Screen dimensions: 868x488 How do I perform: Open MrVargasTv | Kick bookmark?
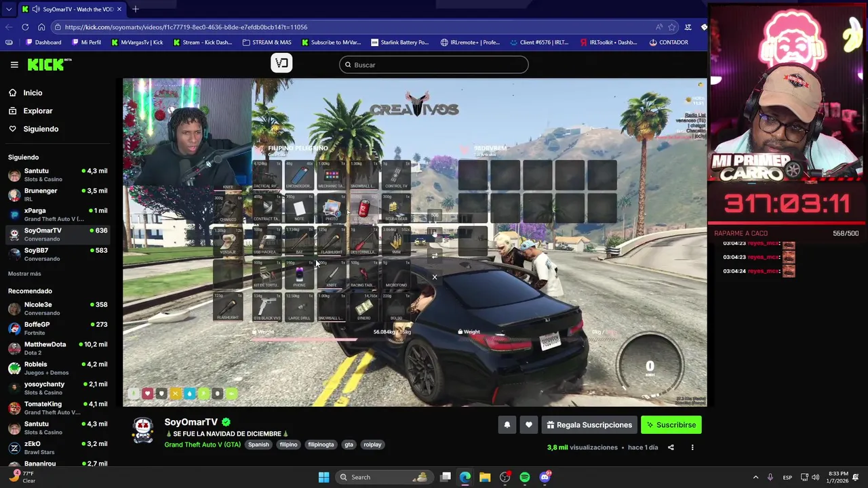click(x=136, y=42)
